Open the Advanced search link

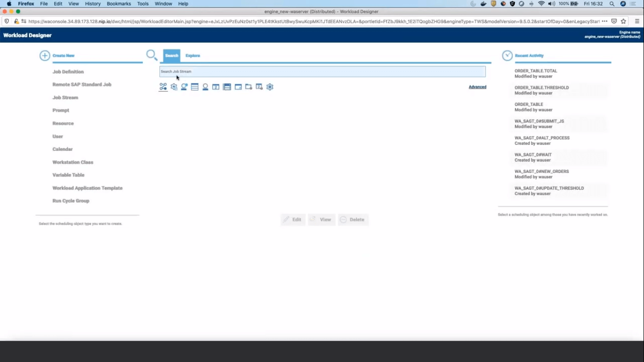[477, 87]
